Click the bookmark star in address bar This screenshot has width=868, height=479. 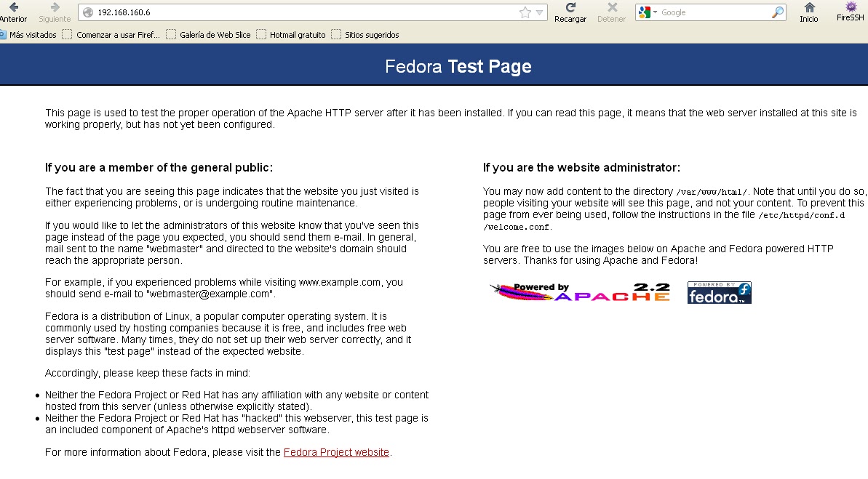point(525,12)
